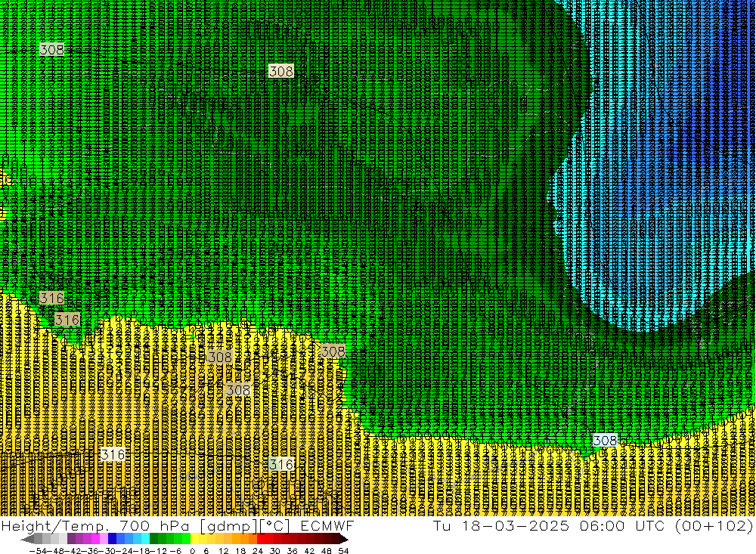Click the gray left arrow of color legend
Image resolution: width=756 pixels, height=554 pixels.
point(27,540)
